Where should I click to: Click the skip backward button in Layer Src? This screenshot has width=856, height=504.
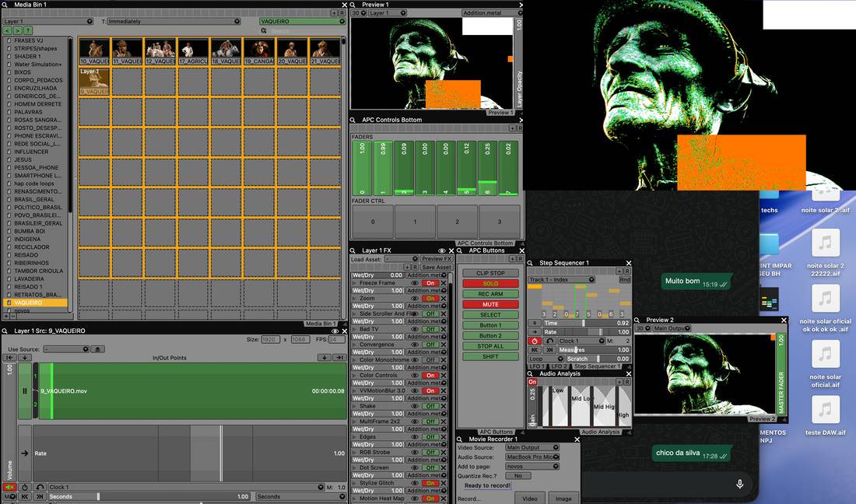25,496
